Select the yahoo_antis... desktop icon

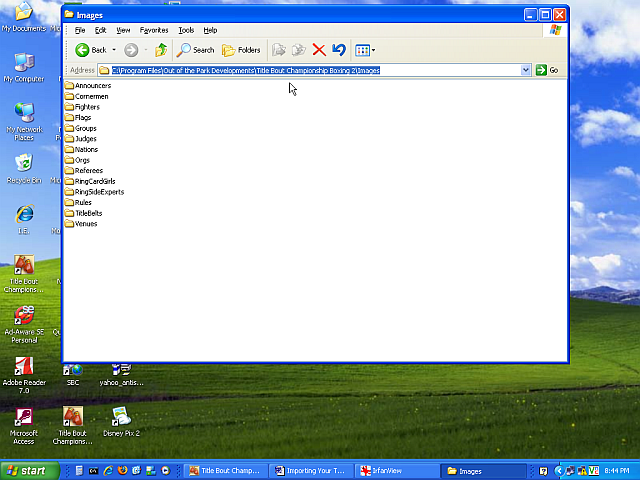pyautogui.click(x=121, y=375)
